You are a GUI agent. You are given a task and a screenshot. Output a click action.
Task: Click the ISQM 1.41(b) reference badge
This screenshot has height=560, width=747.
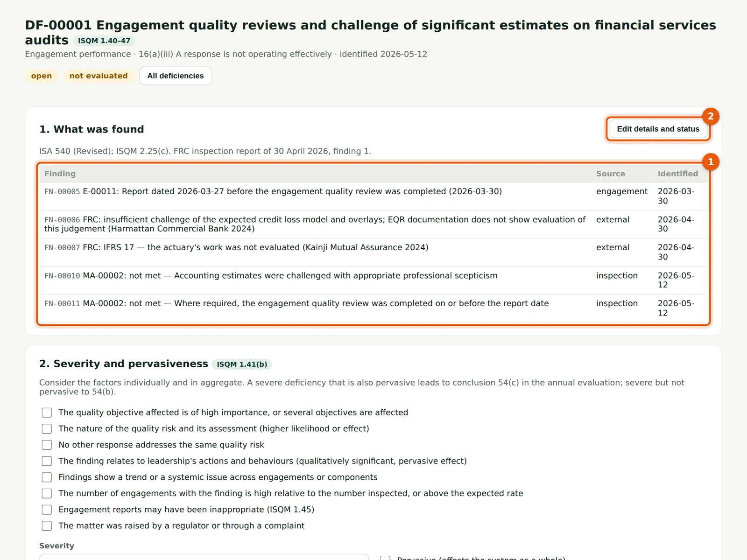click(242, 364)
